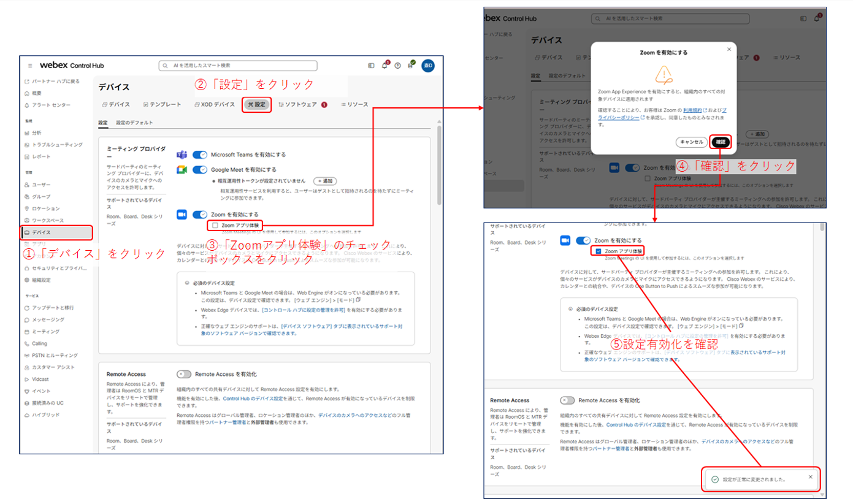Open the テンプレート tab in the left screenshot
The image size is (853, 504).
162,104
